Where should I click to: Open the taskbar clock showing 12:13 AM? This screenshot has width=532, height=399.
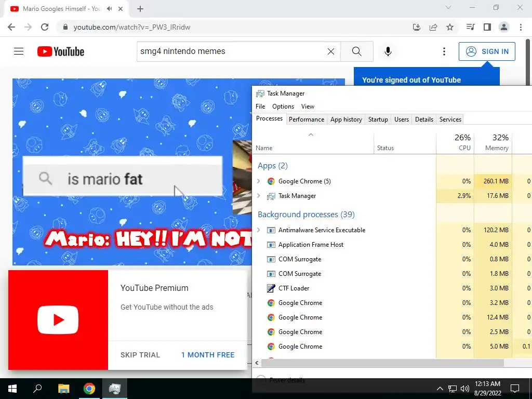(487, 389)
